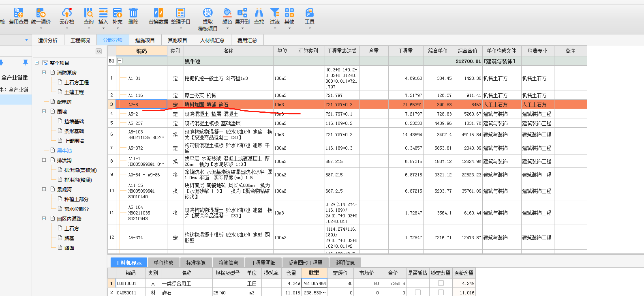The width and height of the screenshot is (644, 296).
Task: Select the 黑牛池 tree item
Action: (64, 150)
